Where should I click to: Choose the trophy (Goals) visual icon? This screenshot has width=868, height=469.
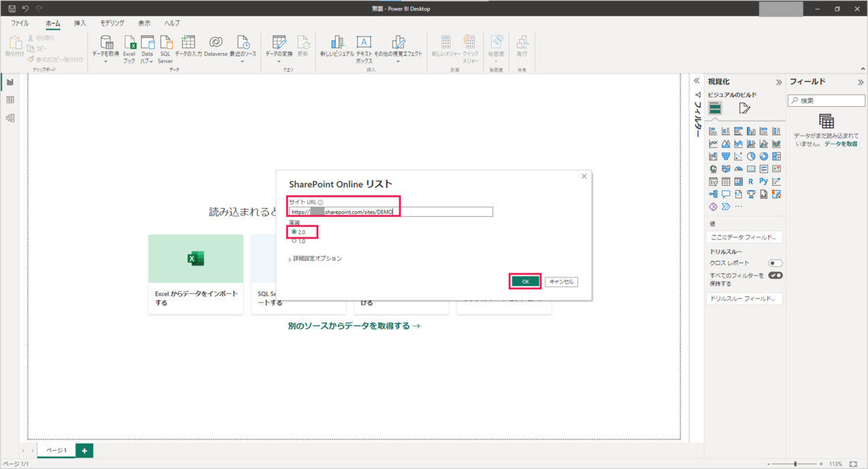(751, 194)
